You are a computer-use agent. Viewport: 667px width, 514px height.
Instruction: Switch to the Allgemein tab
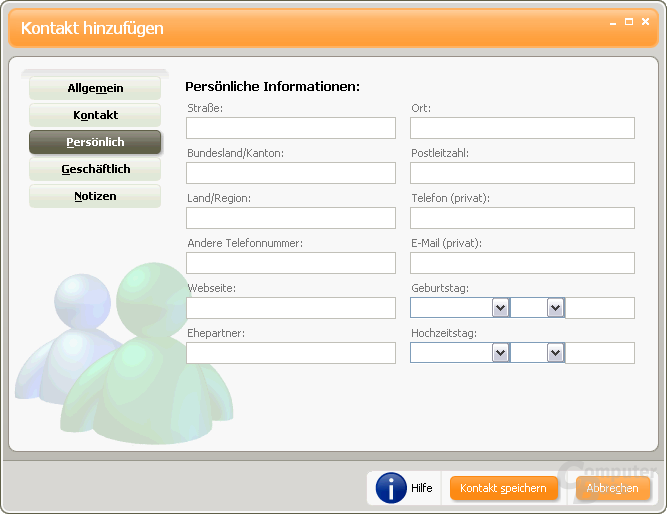click(x=95, y=88)
